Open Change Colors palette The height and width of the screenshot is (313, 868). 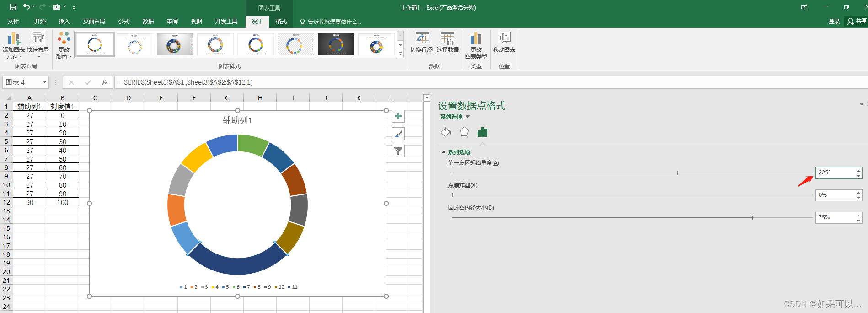64,45
